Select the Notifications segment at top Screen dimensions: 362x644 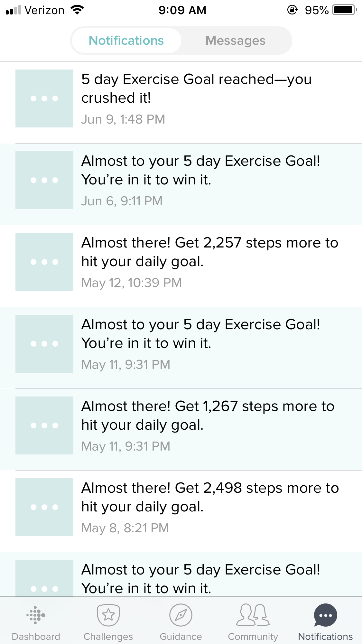click(x=126, y=41)
